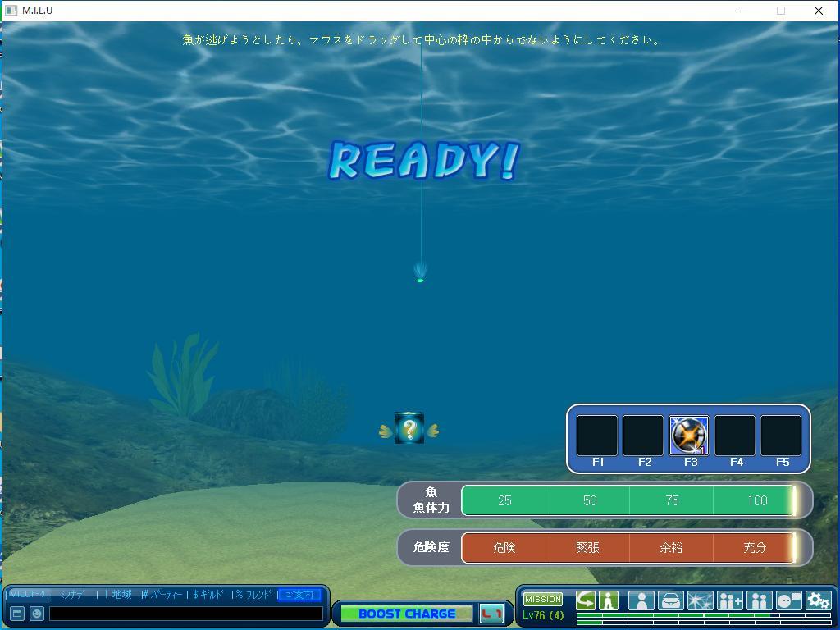This screenshot has width=840, height=630.
Task: Open the character profile icon
Action: coord(641,600)
